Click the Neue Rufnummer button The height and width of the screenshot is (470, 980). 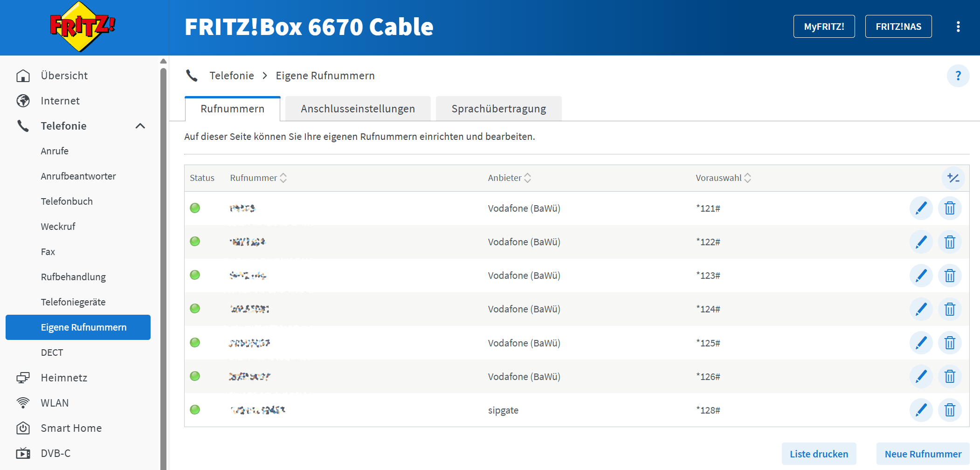(923, 454)
